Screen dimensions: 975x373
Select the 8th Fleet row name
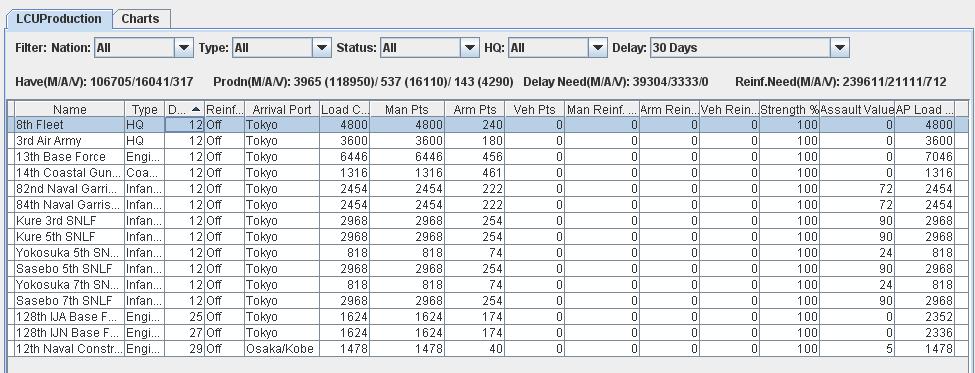pos(70,125)
